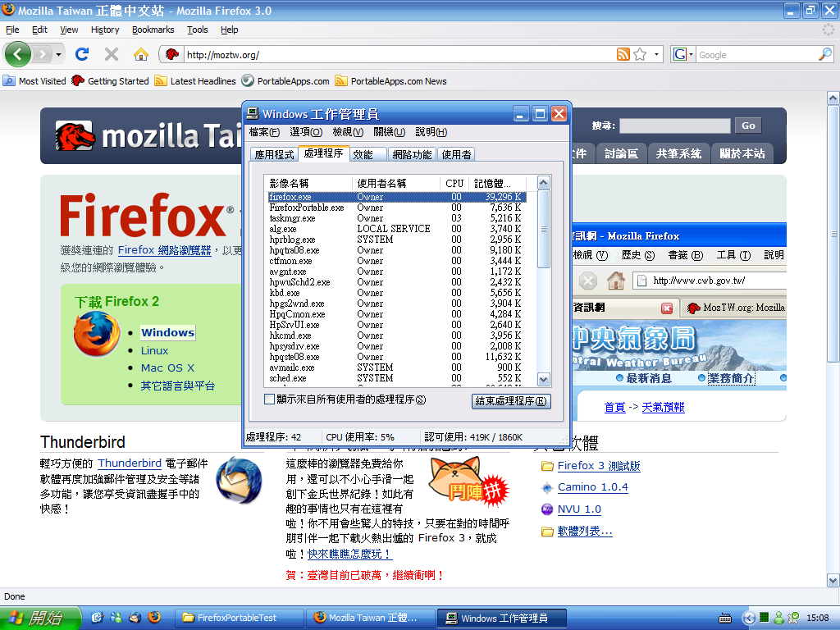Bookmark this page with star icon
This screenshot has width=840, height=630.
click(640, 54)
